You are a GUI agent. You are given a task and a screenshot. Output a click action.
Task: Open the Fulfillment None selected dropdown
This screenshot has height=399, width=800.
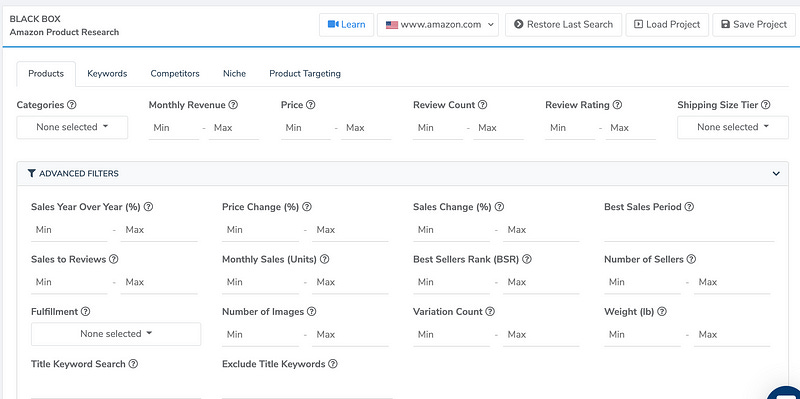116,334
